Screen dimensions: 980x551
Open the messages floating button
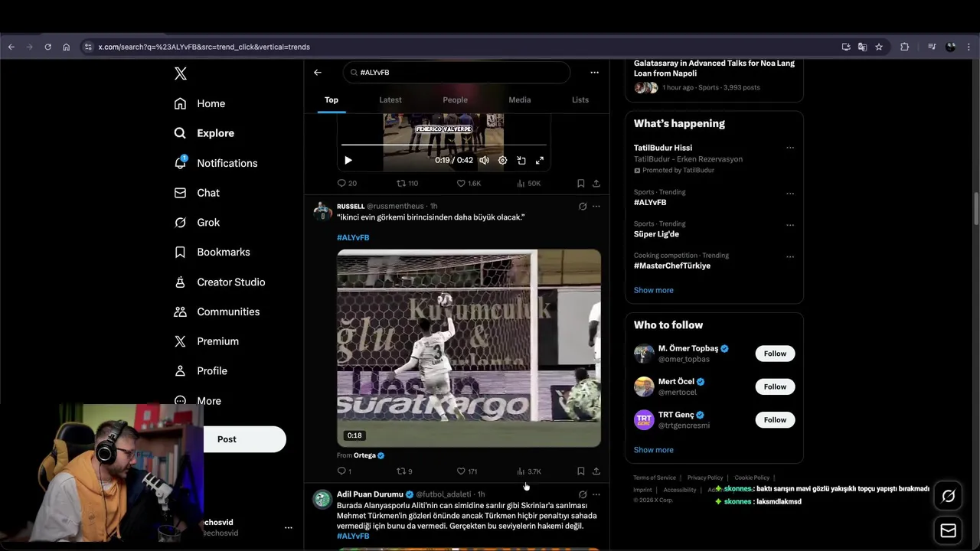(x=948, y=530)
